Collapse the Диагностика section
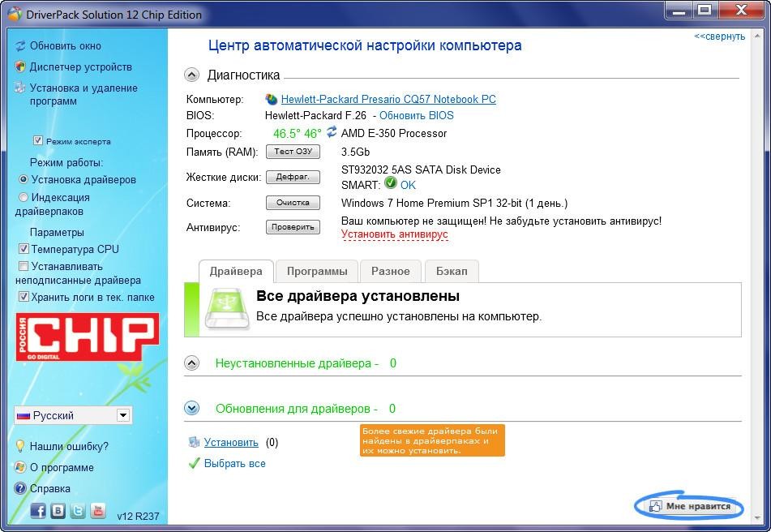Viewport: 771px width, 532px height. click(x=192, y=75)
